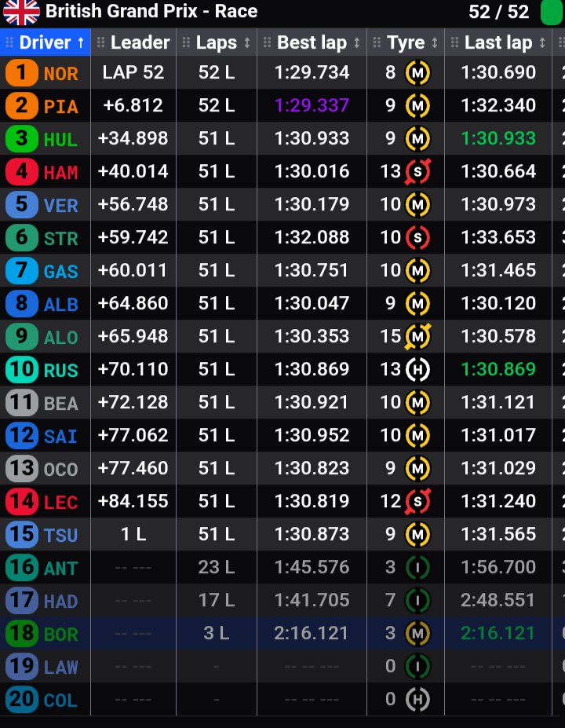Click BOR's 3 L laps cell

click(216, 633)
